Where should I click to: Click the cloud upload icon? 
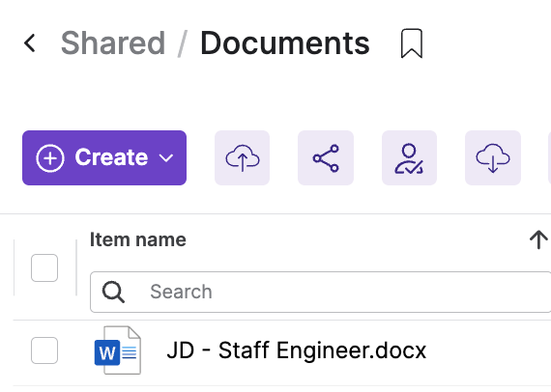(242, 157)
